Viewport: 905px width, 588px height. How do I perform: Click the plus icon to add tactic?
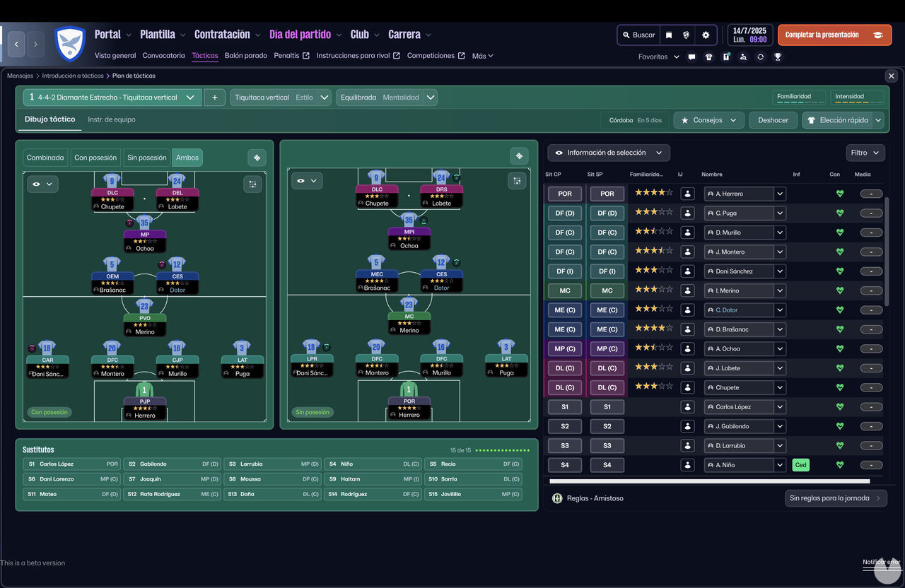(x=215, y=98)
